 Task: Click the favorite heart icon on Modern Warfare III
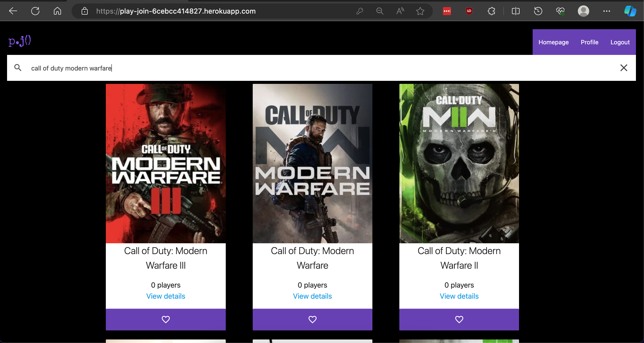(x=166, y=320)
